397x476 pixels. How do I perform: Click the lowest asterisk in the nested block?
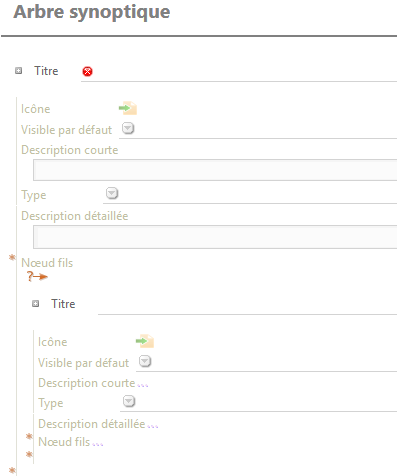pyautogui.click(x=29, y=454)
